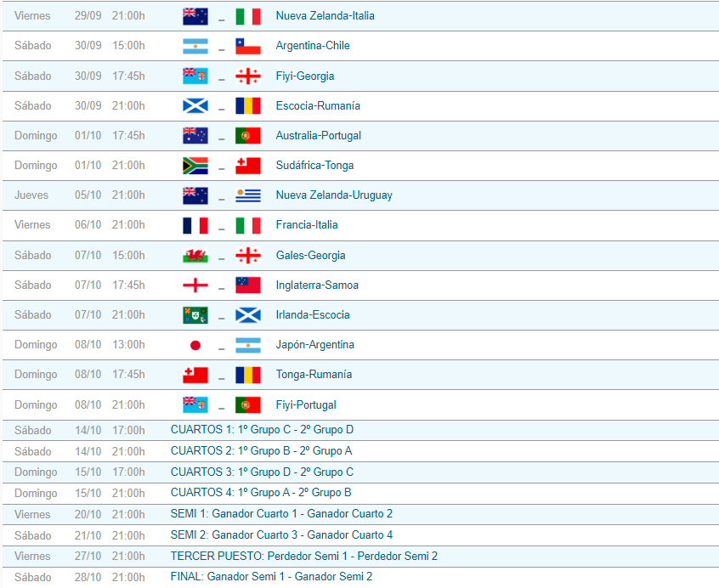Click Italy flag in Nueva Zelanda-Italia row
719x588 pixels.
pyautogui.click(x=247, y=16)
